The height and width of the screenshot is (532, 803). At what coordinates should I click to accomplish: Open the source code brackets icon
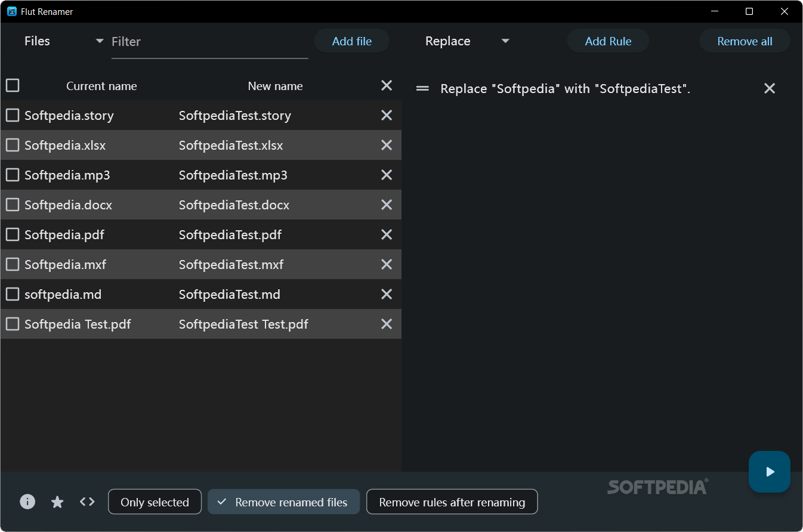[87, 502]
